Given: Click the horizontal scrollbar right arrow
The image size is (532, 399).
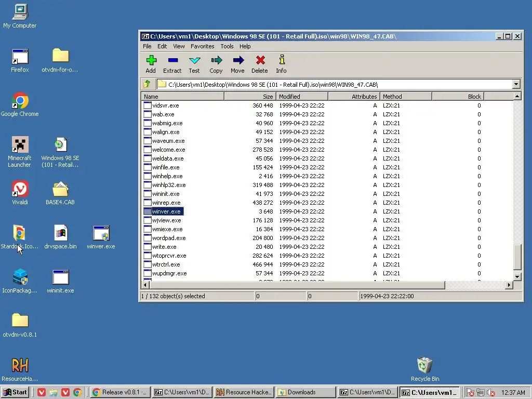Looking at the screenshot, I should tap(509, 285).
